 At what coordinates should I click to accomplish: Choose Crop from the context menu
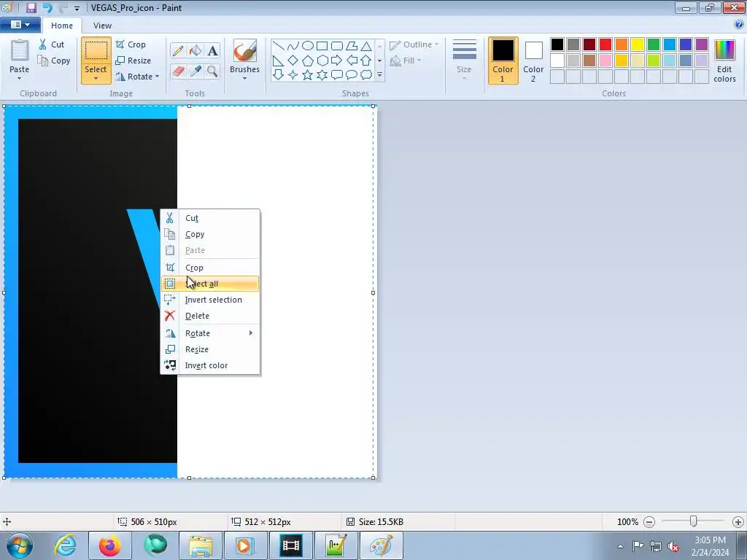210,268
